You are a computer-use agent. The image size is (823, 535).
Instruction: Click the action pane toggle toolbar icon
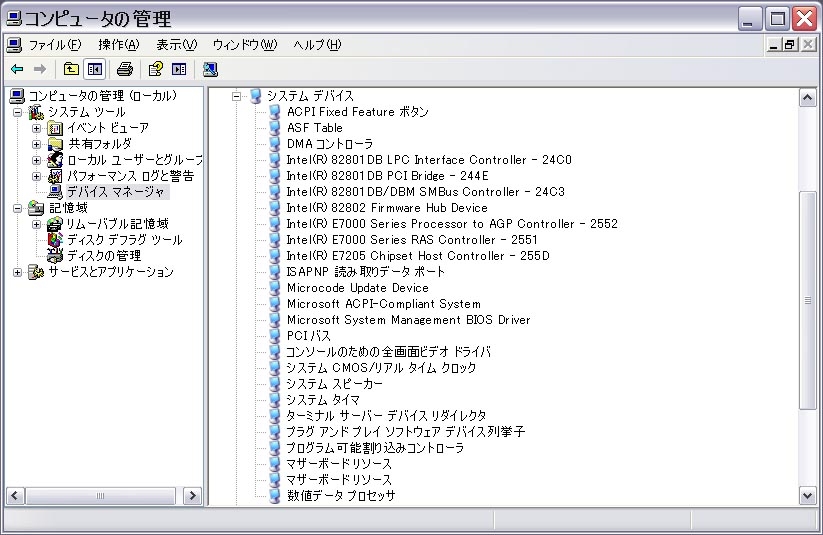[179, 69]
